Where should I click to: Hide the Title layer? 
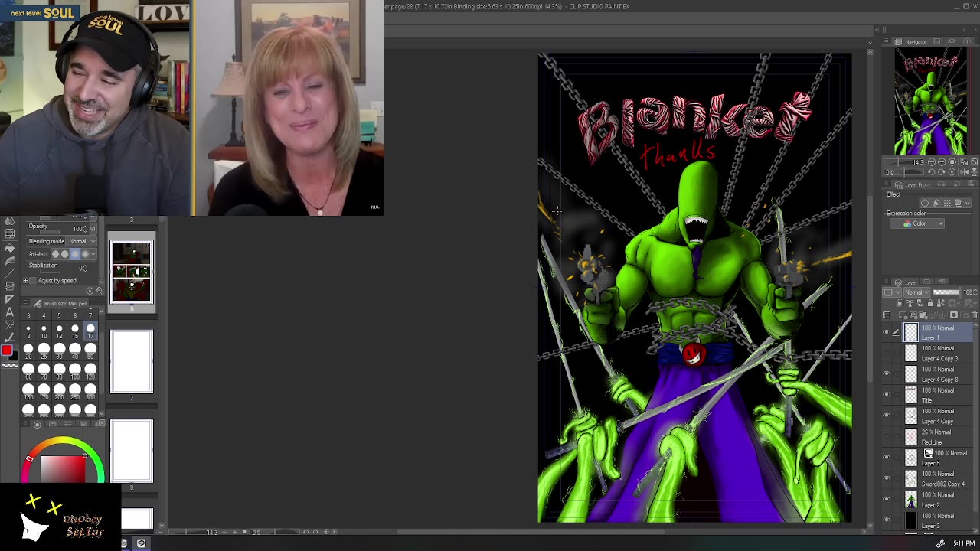point(887,395)
